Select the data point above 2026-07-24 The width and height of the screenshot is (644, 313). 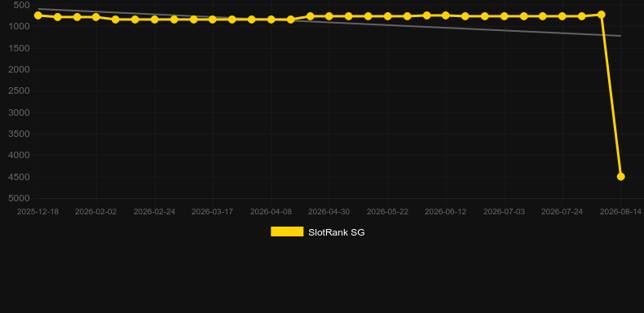click(x=562, y=16)
